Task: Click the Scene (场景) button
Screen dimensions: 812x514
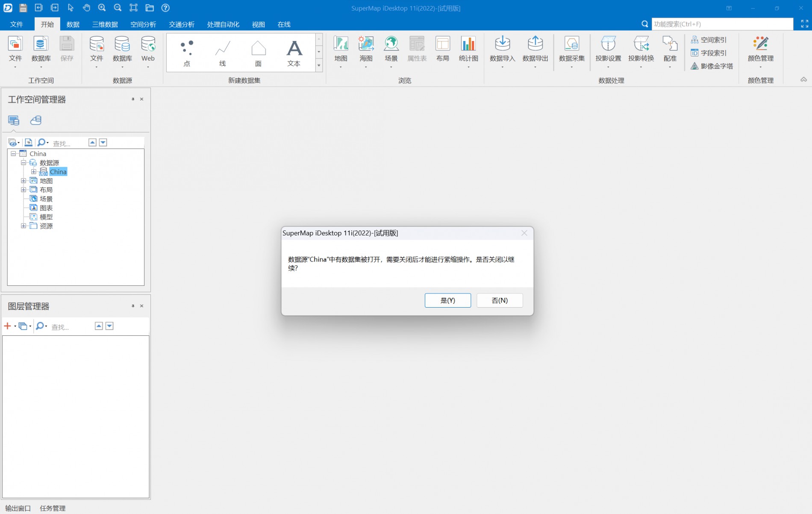Action: [391, 52]
